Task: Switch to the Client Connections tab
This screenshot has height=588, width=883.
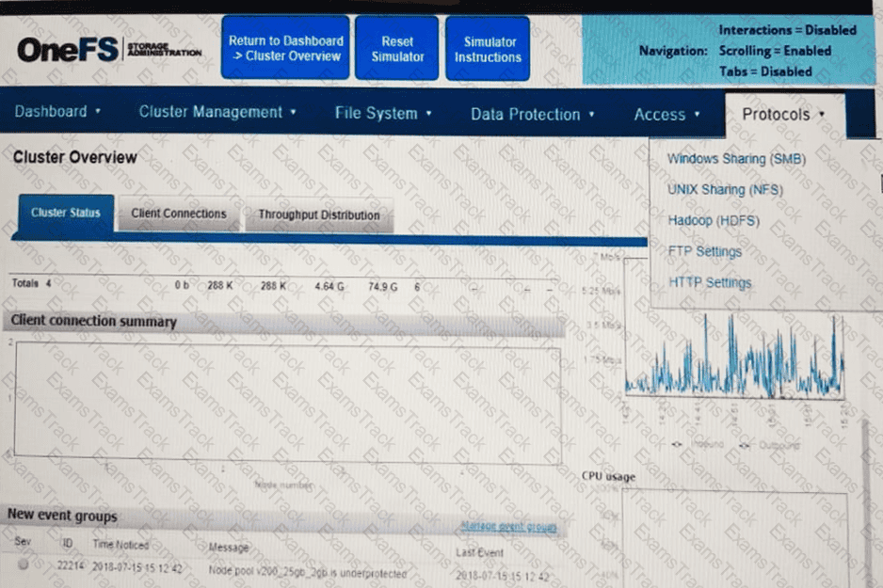Action: click(x=179, y=214)
